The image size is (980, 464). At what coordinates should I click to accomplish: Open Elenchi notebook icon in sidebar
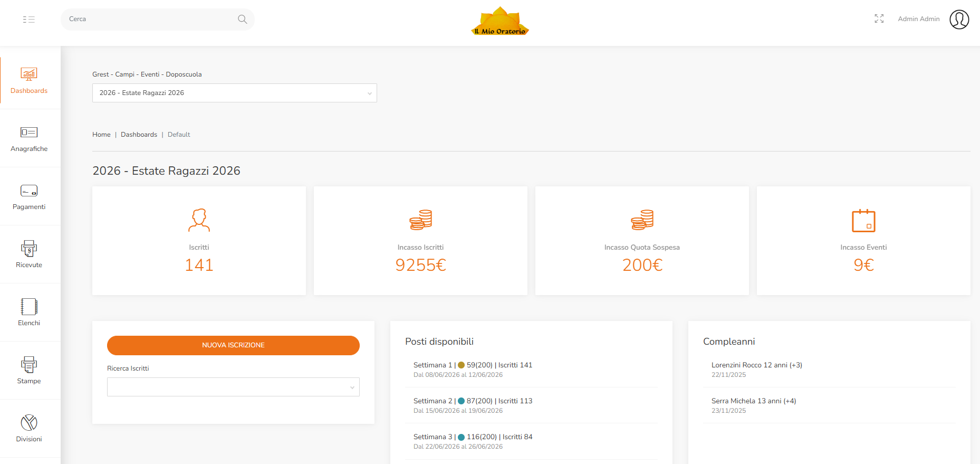tap(29, 306)
